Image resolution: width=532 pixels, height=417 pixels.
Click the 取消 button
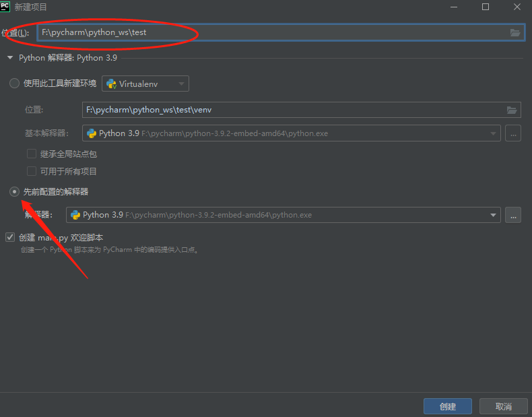[x=503, y=406]
